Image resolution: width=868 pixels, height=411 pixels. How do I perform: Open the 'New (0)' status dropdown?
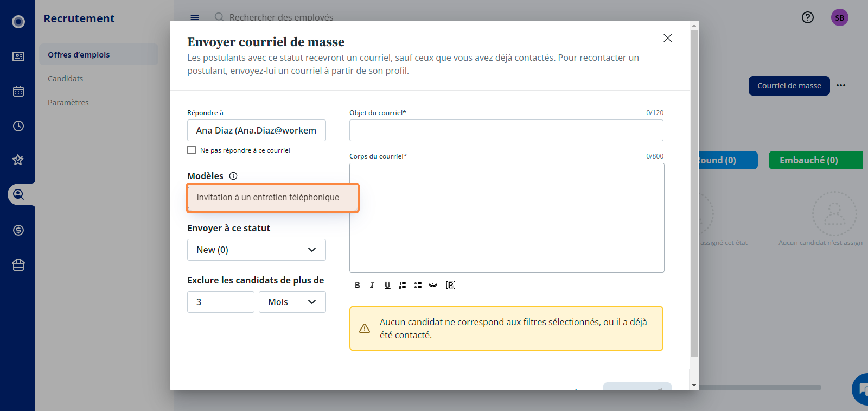[x=256, y=250]
